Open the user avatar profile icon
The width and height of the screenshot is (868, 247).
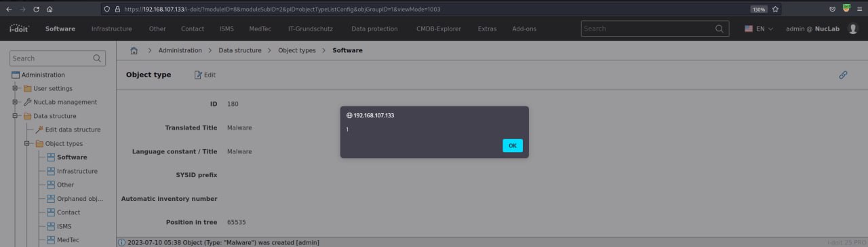click(853, 28)
